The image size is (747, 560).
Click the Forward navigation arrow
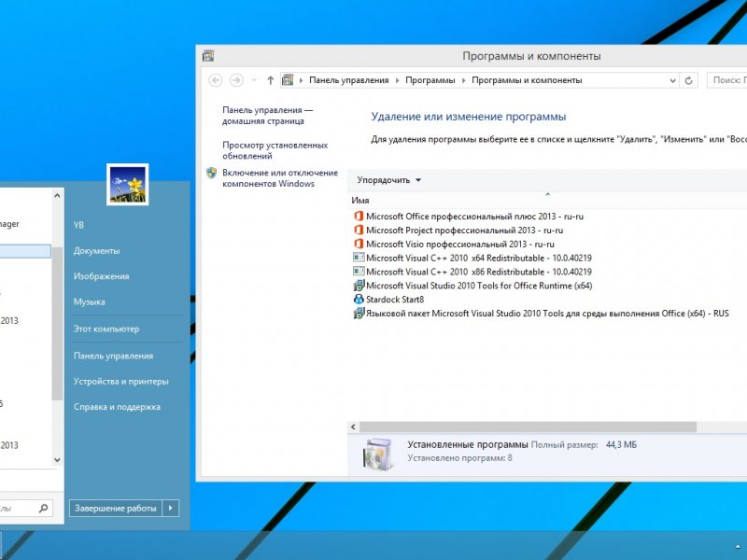[236, 80]
